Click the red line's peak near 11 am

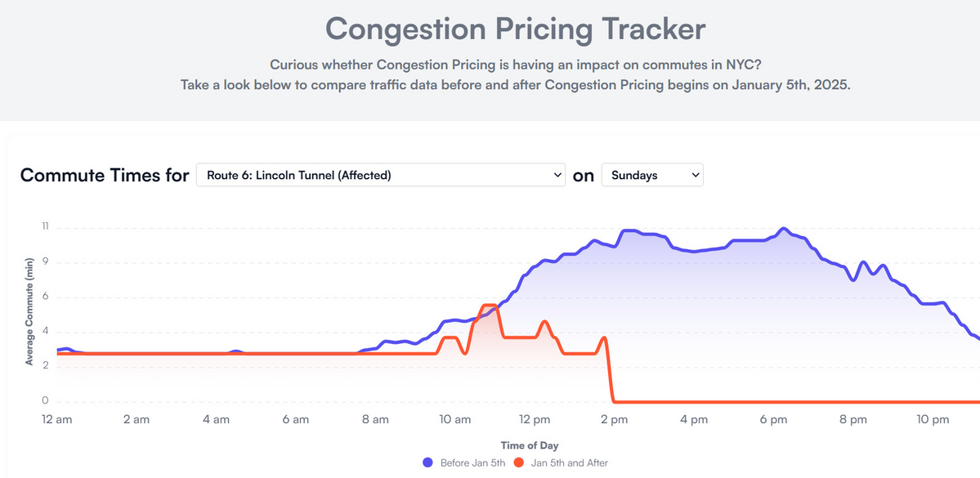[x=489, y=306]
